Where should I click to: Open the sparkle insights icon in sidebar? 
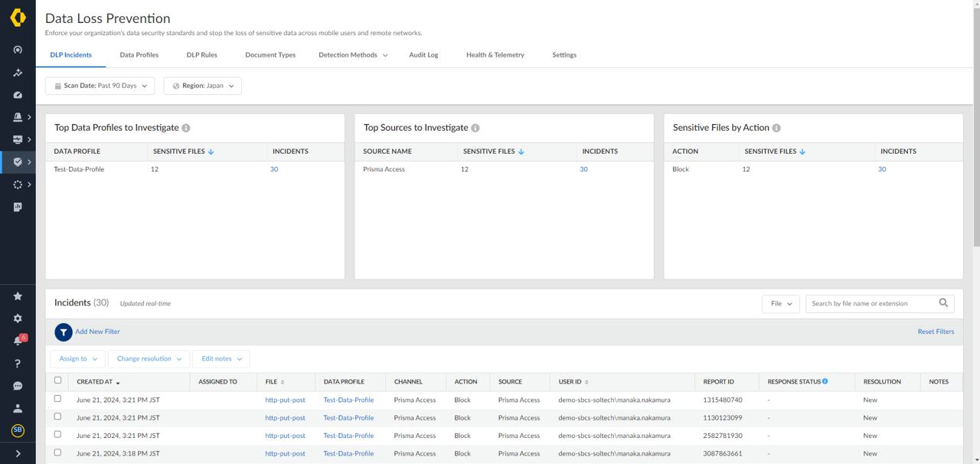point(18,73)
